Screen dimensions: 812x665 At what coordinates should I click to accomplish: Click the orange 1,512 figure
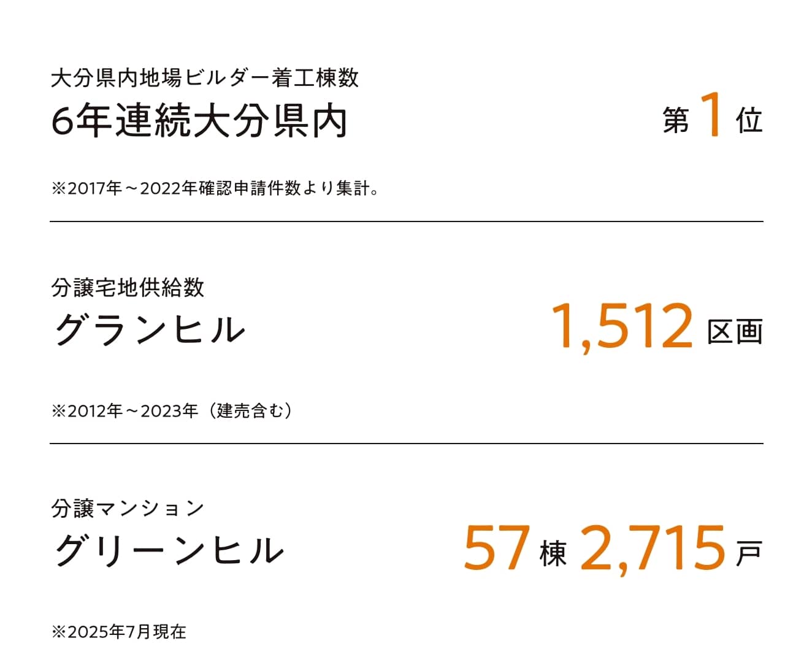click(622, 327)
